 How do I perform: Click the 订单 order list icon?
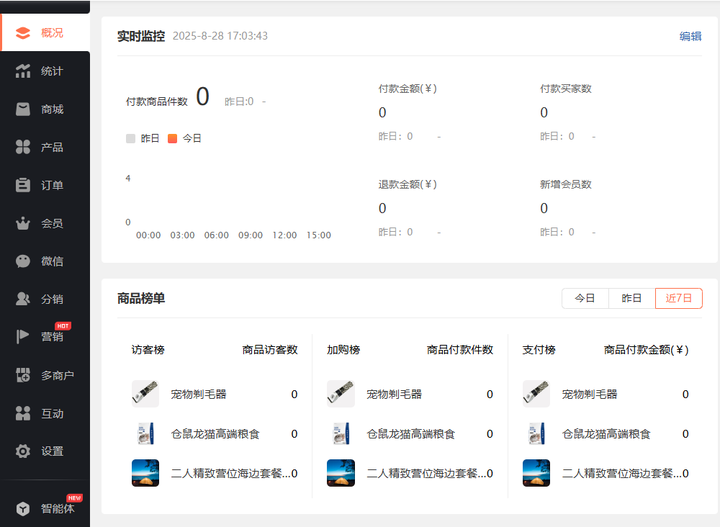[x=23, y=185]
